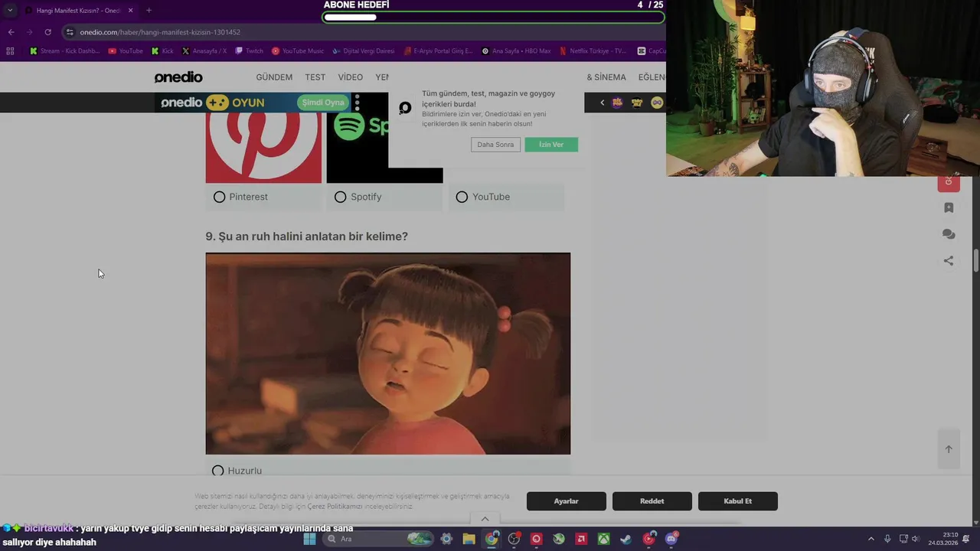
Task: Open Ana Sayfa HBO Max bookmark
Action: tap(515, 51)
